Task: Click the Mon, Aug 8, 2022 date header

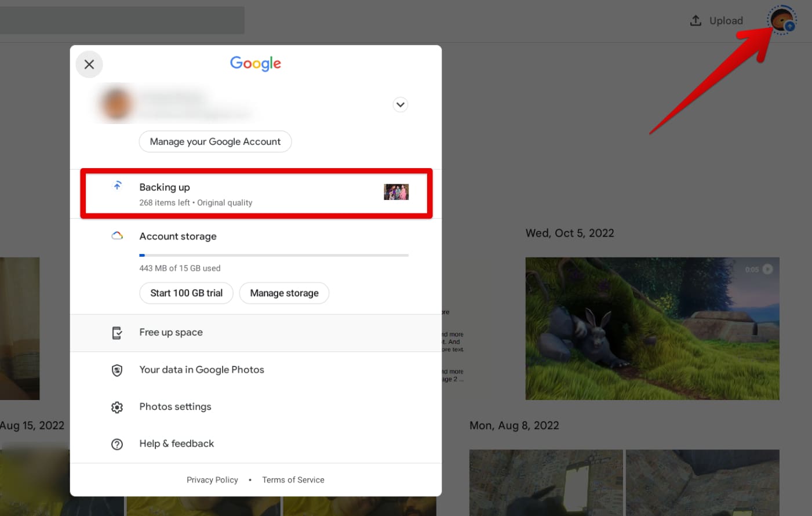Action: [x=514, y=426]
